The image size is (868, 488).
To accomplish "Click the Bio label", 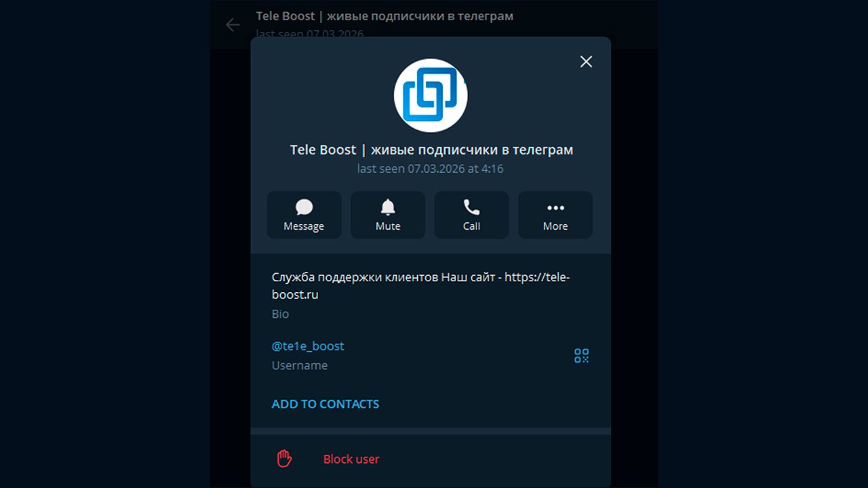I will [280, 314].
